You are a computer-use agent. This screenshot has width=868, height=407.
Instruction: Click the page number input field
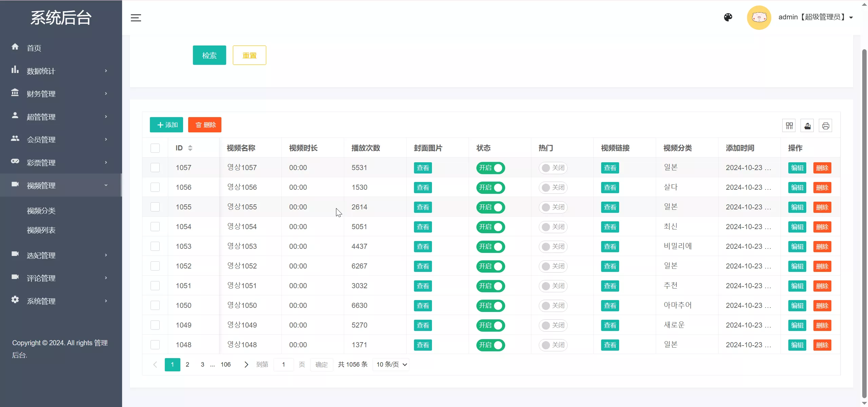(x=283, y=365)
